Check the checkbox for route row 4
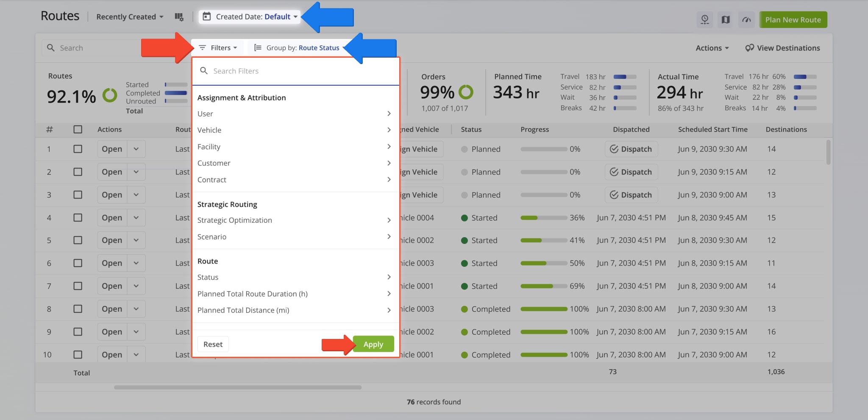The height and width of the screenshot is (420, 868). click(x=78, y=218)
